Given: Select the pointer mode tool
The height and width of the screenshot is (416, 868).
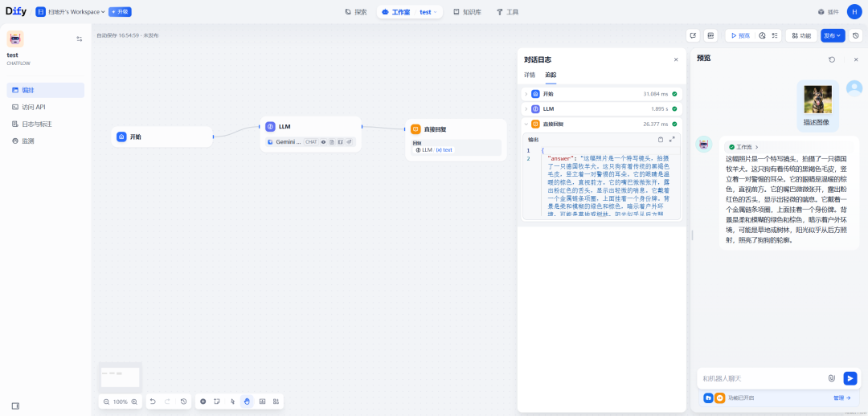Looking at the screenshot, I should [x=232, y=401].
